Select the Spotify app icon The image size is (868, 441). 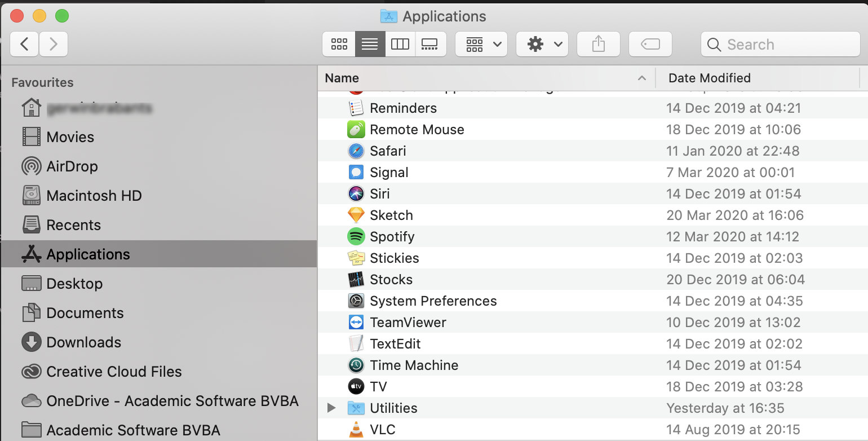(356, 236)
